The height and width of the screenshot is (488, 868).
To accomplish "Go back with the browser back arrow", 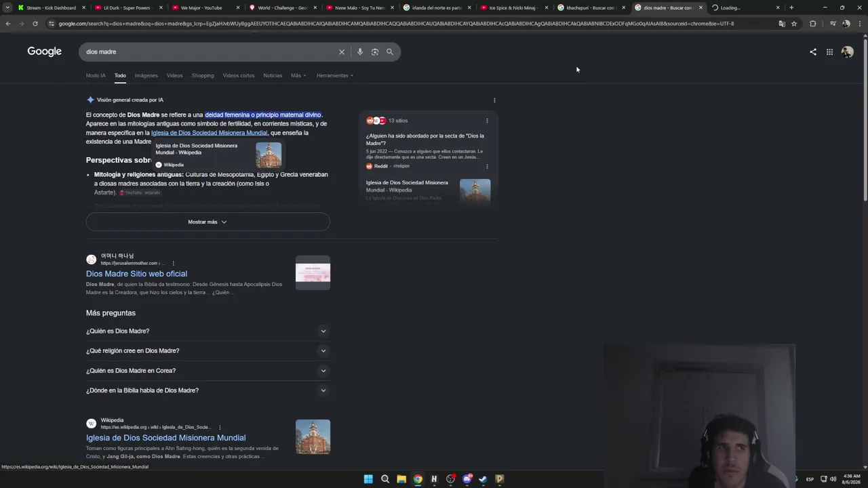I will pyautogui.click(x=8, y=24).
